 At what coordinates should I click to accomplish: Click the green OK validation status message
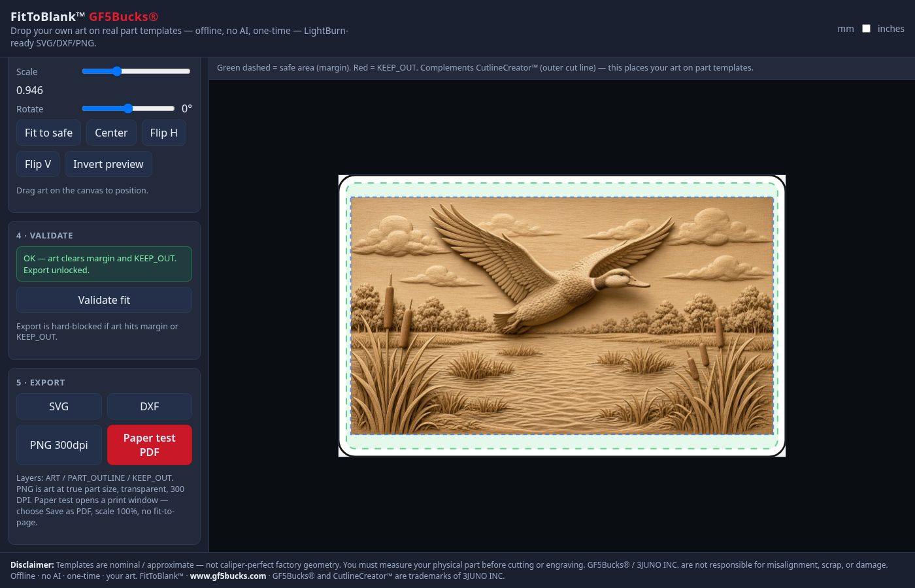[104, 264]
